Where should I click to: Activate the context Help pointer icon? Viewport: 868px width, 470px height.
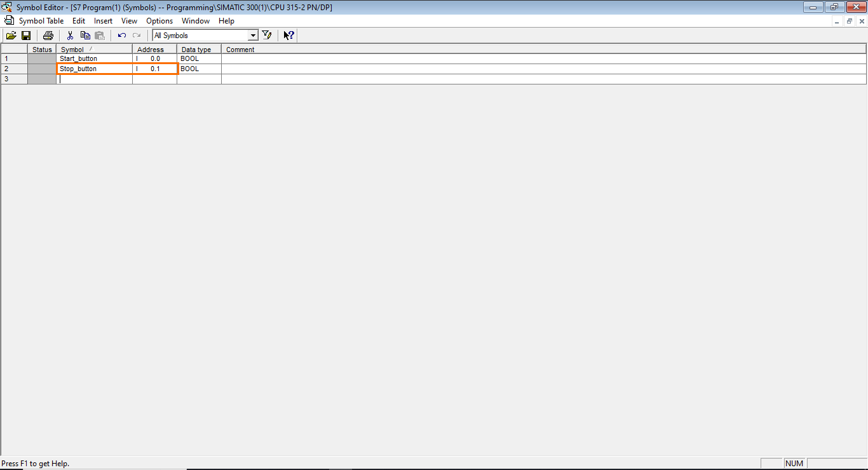coord(288,36)
